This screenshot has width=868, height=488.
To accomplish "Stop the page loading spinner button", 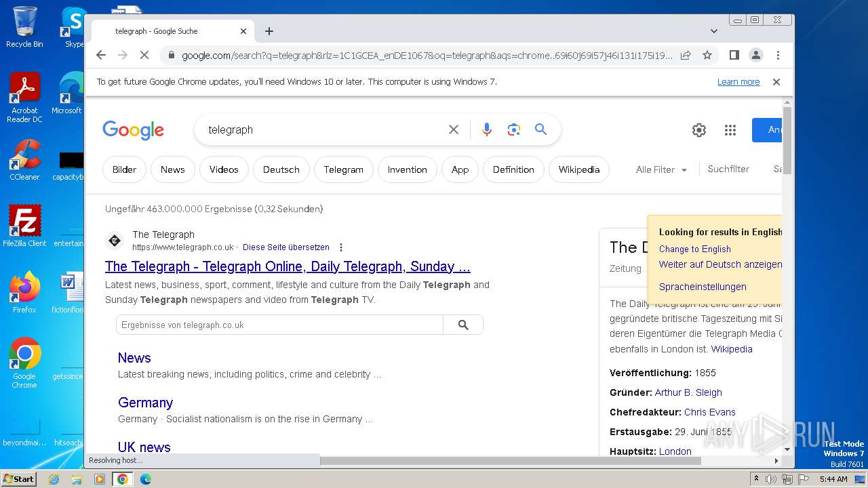I will click(x=144, y=55).
